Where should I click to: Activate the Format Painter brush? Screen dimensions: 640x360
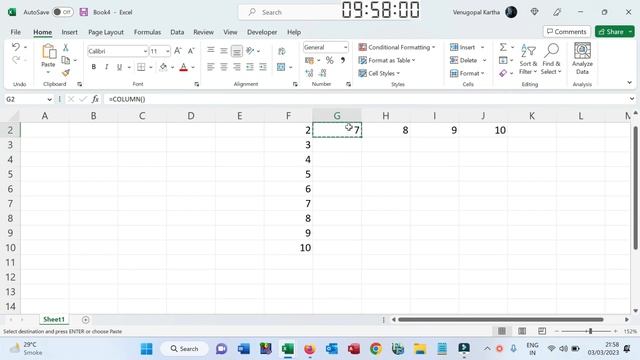[66, 73]
